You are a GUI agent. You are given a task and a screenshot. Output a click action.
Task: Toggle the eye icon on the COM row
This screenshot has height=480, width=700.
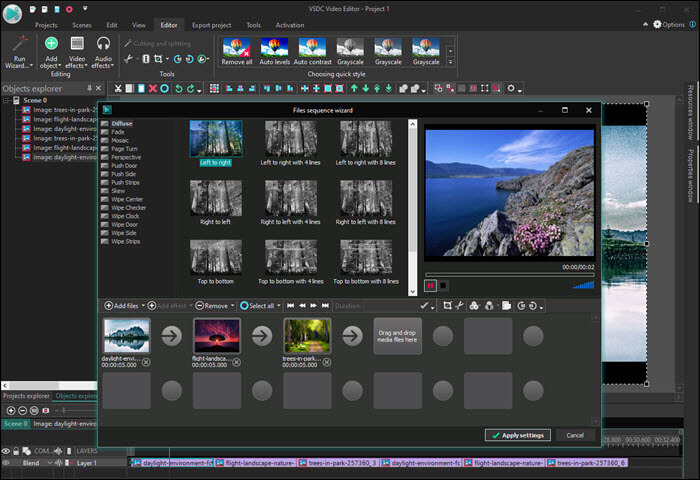click(7, 451)
